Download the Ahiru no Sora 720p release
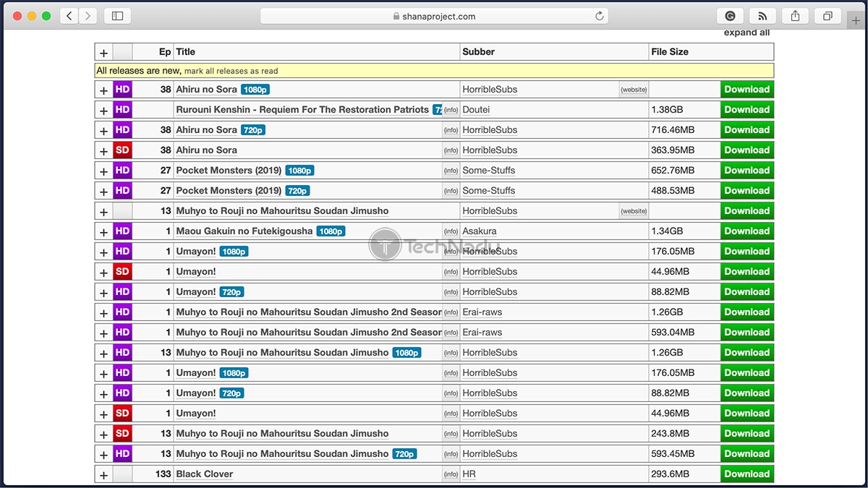This screenshot has width=868, height=488. point(747,130)
